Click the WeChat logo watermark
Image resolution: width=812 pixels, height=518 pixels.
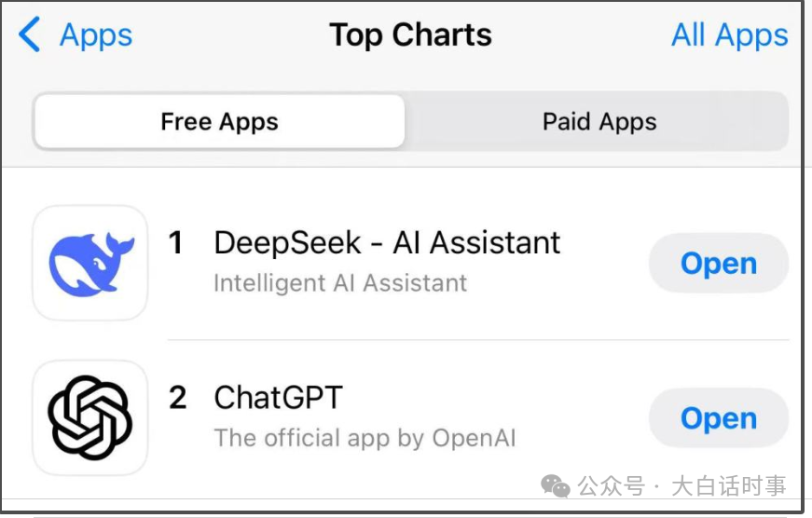tap(557, 486)
